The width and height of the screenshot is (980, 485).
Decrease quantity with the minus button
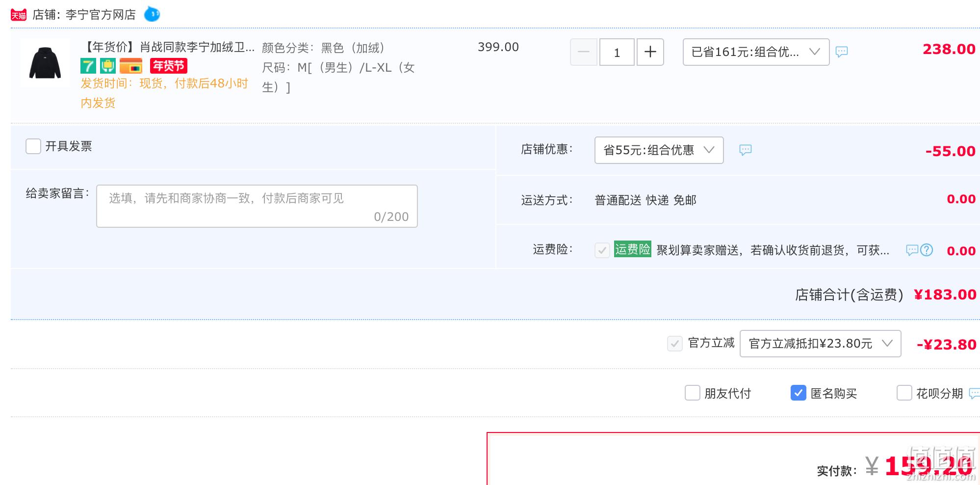(584, 52)
